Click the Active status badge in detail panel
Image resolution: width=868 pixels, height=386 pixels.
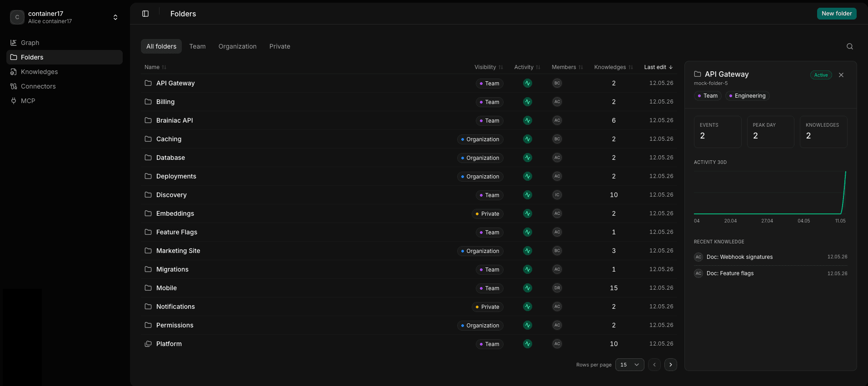(821, 75)
